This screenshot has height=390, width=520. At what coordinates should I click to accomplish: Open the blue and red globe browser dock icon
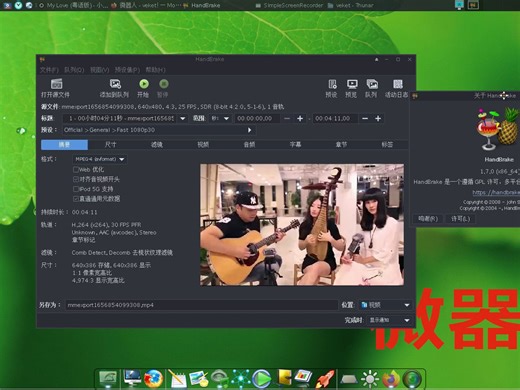coord(153,379)
